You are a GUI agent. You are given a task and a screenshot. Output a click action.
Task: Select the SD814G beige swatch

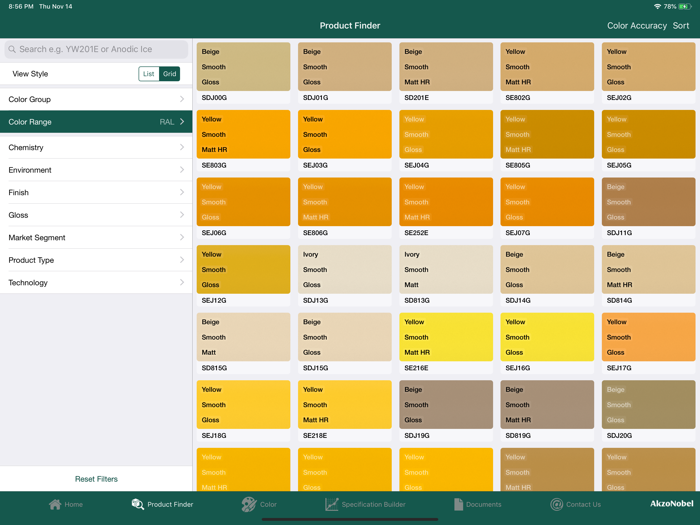[649, 270]
